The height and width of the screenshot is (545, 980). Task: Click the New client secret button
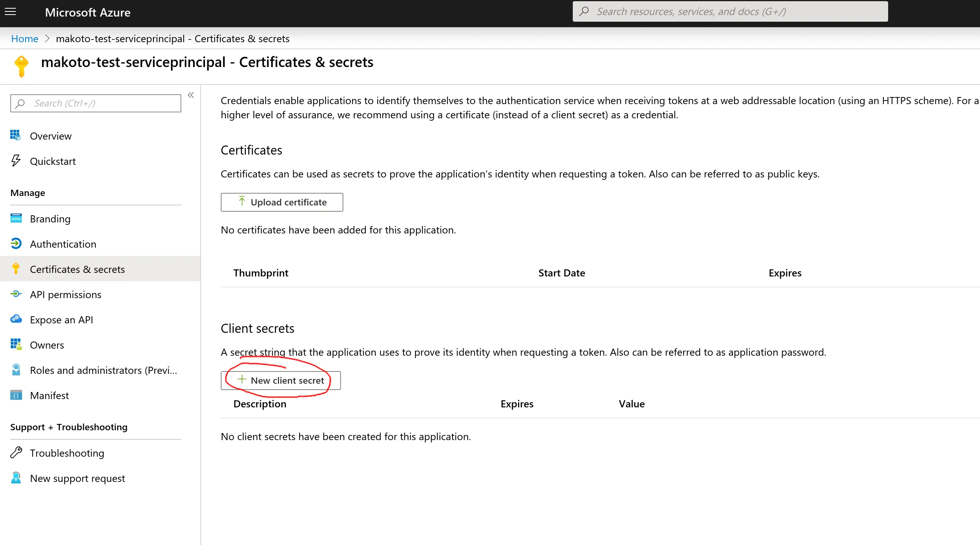tap(281, 381)
